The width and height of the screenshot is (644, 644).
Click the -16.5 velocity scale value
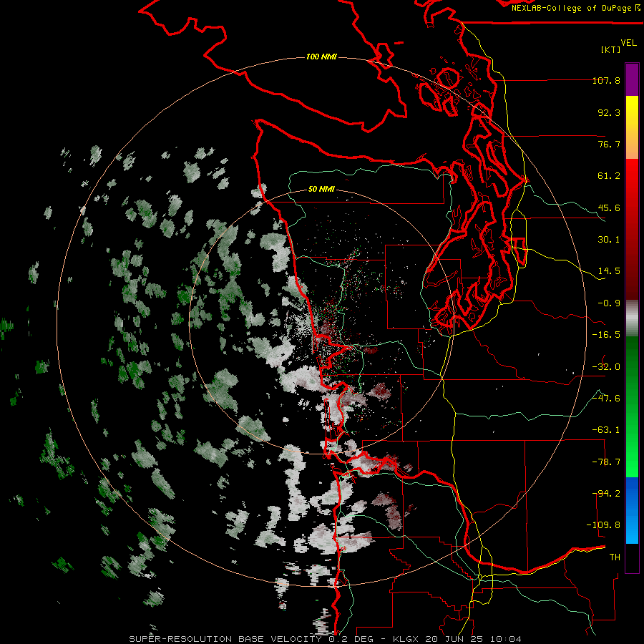coord(606,335)
